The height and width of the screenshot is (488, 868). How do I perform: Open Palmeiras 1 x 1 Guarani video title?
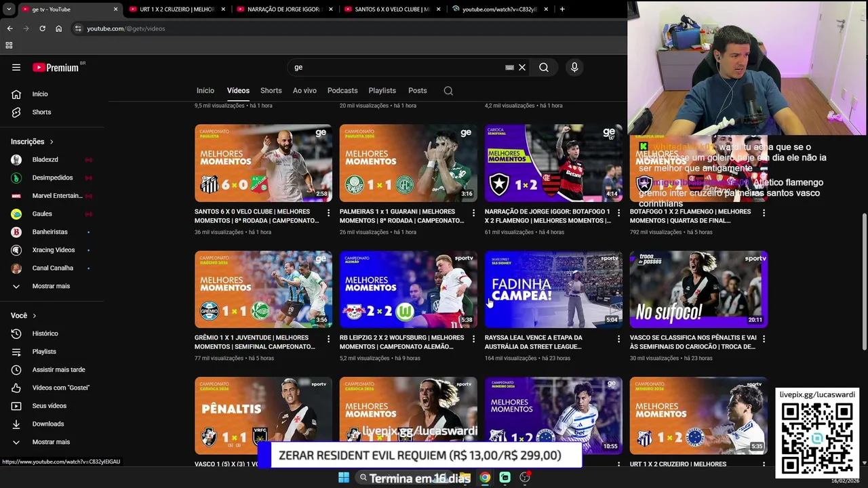(402, 216)
